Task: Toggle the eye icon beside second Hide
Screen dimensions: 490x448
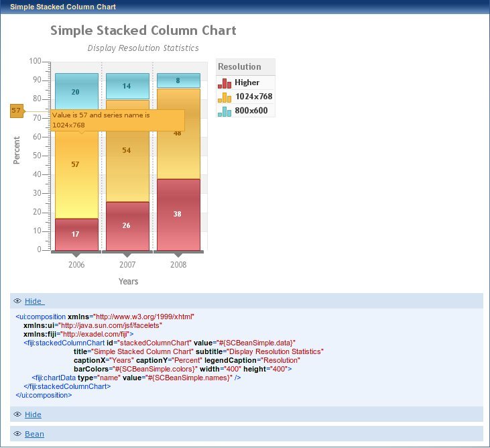Action: pos(17,414)
